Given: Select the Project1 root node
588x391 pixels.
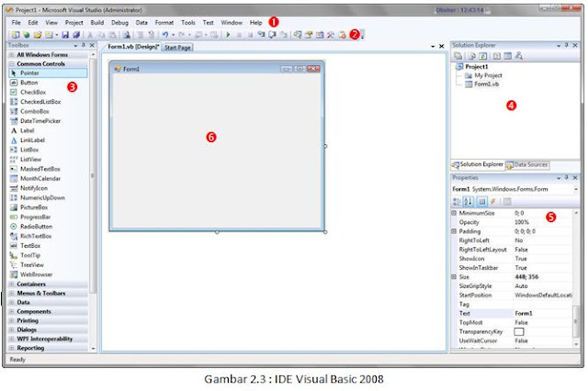Looking at the screenshot, I should coord(472,67).
